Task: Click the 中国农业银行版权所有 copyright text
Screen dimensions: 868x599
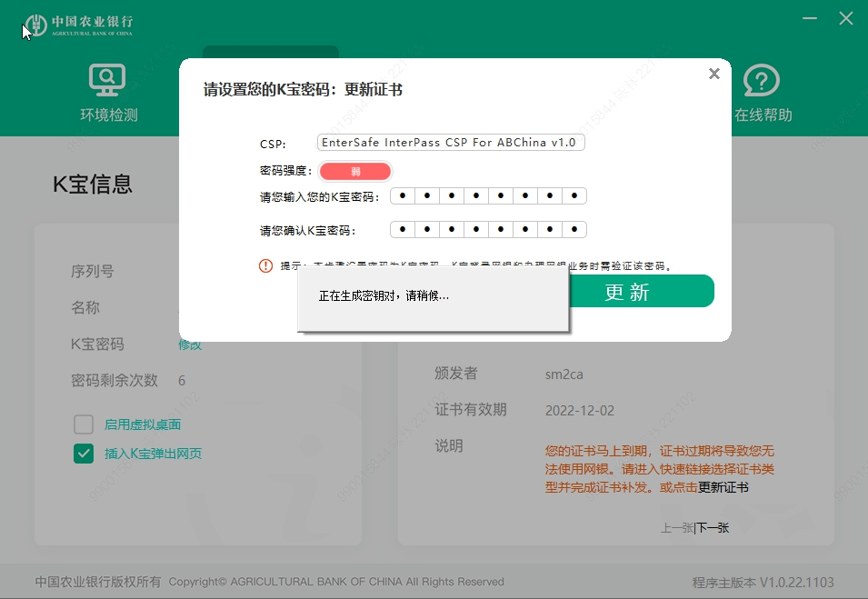Action: pos(98,582)
